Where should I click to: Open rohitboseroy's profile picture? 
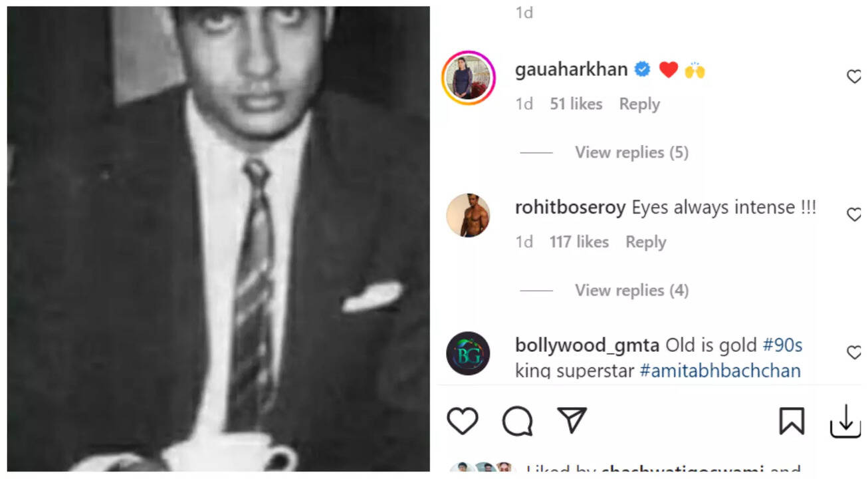click(469, 216)
